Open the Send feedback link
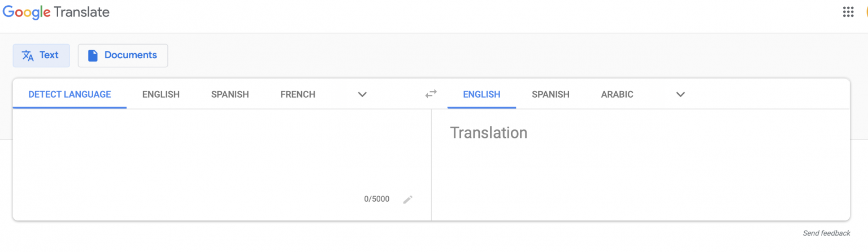Screen dimensions: 868x252 click(x=826, y=233)
